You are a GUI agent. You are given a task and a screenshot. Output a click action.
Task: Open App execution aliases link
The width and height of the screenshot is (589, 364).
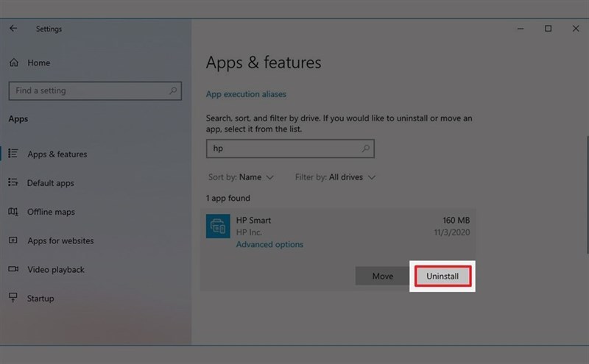[246, 94]
